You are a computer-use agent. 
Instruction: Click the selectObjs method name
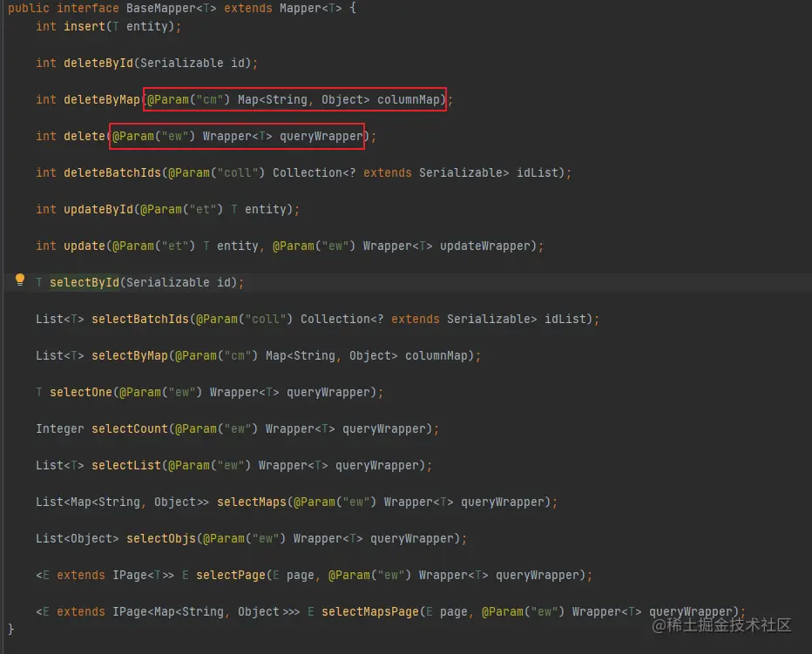click(161, 538)
